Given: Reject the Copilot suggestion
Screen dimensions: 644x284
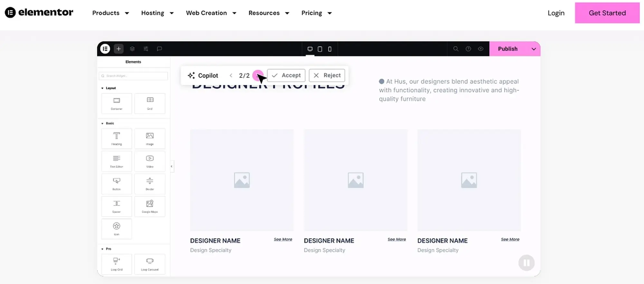Looking at the screenshot, I should pyautogui.click(x=327, y=75).
